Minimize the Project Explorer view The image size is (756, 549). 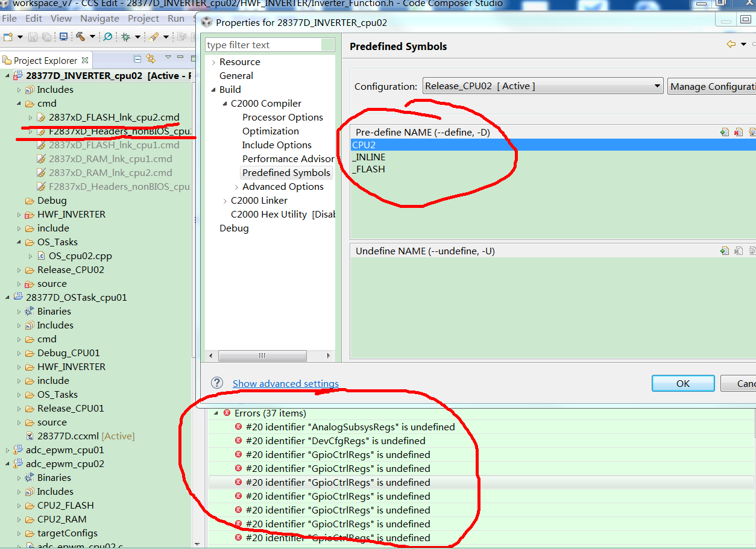point(181,58)
